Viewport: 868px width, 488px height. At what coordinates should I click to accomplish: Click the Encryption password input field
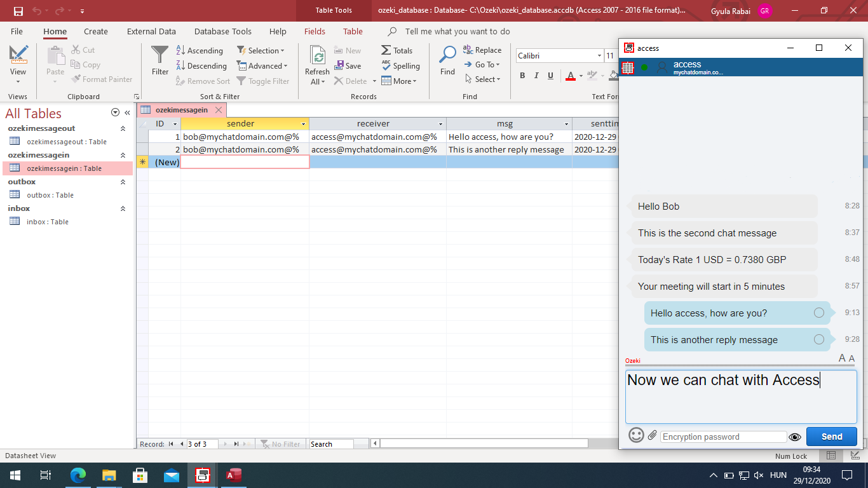(x=723, y=437)
